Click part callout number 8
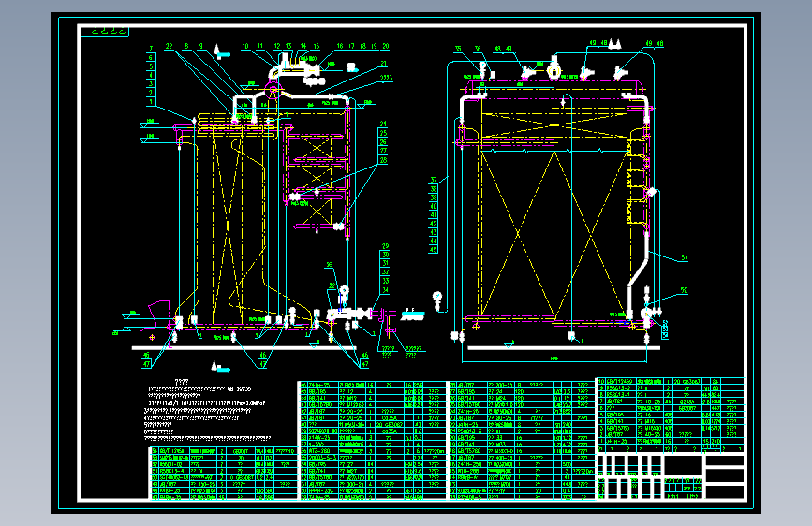The image size is (812, 526). pos(186,46)
